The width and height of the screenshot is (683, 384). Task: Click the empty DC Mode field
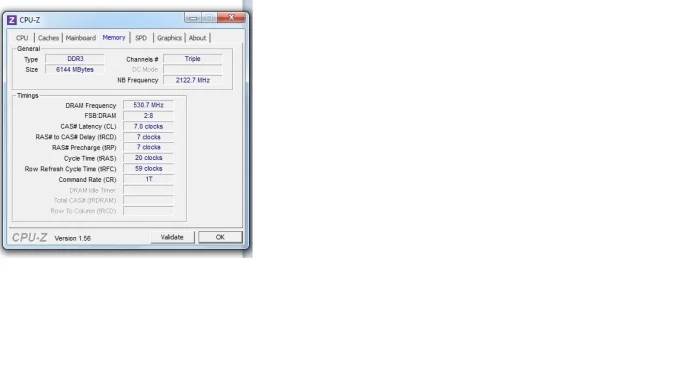(193, 70)
